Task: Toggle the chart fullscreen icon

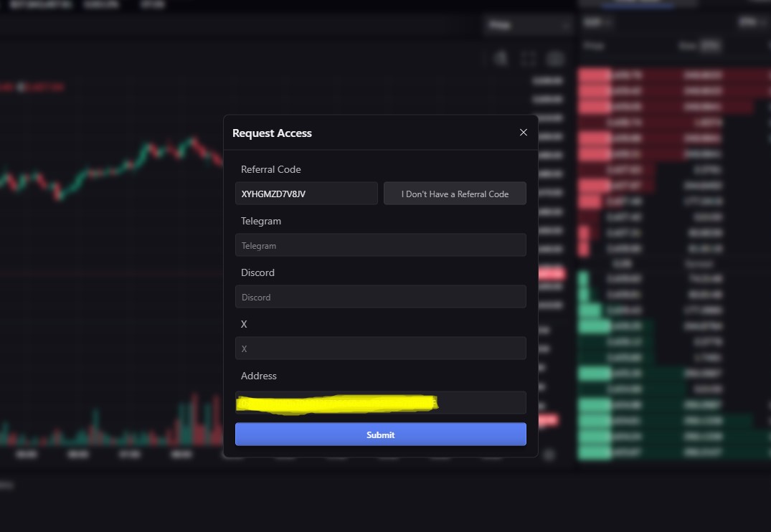Action: point(529,58)
